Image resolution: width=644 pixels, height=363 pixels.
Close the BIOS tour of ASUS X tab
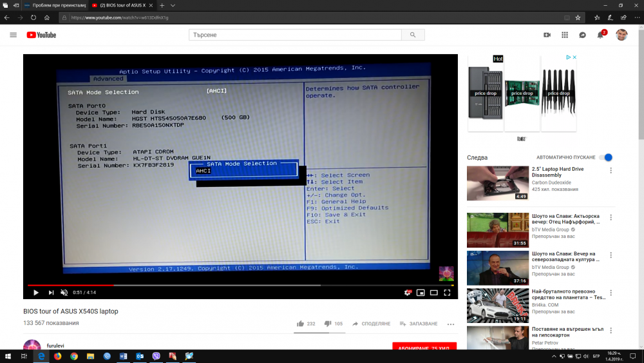[151, 5]
